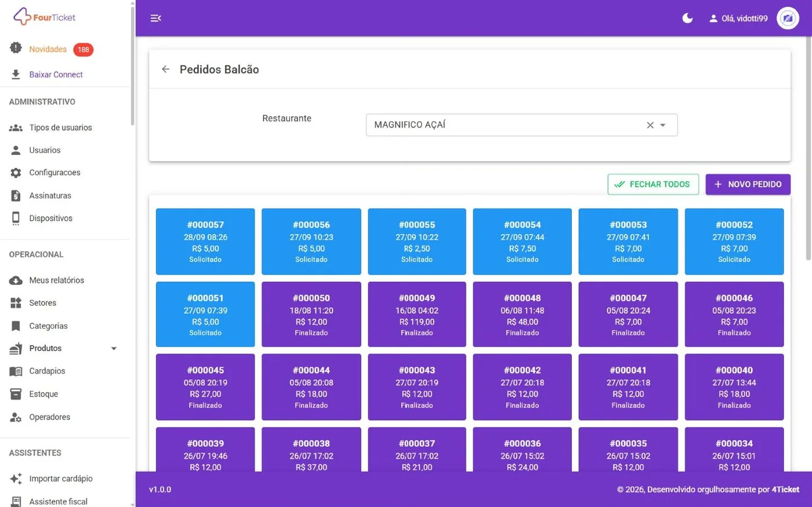Open Novidades in the sidebar

pos(48,49)
